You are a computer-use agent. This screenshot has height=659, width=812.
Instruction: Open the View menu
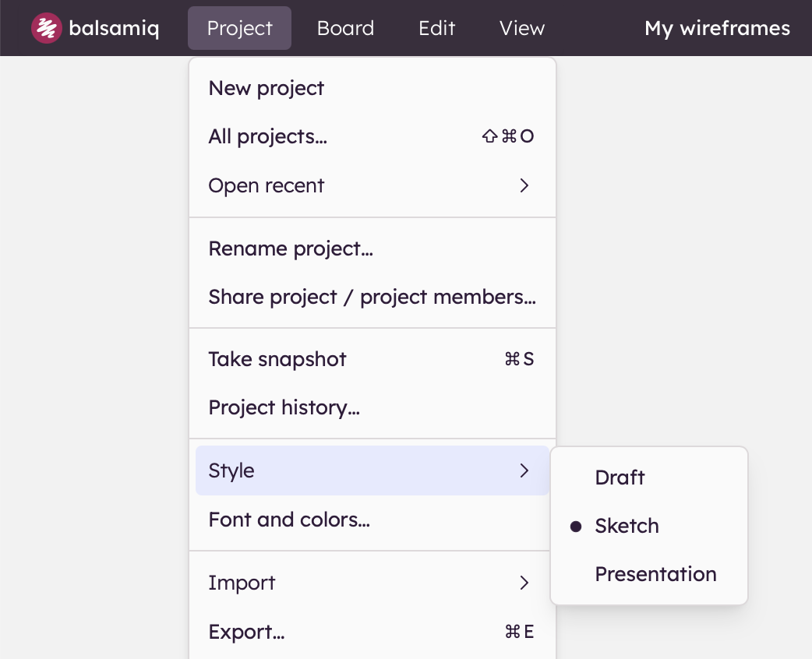click(521, 28)
